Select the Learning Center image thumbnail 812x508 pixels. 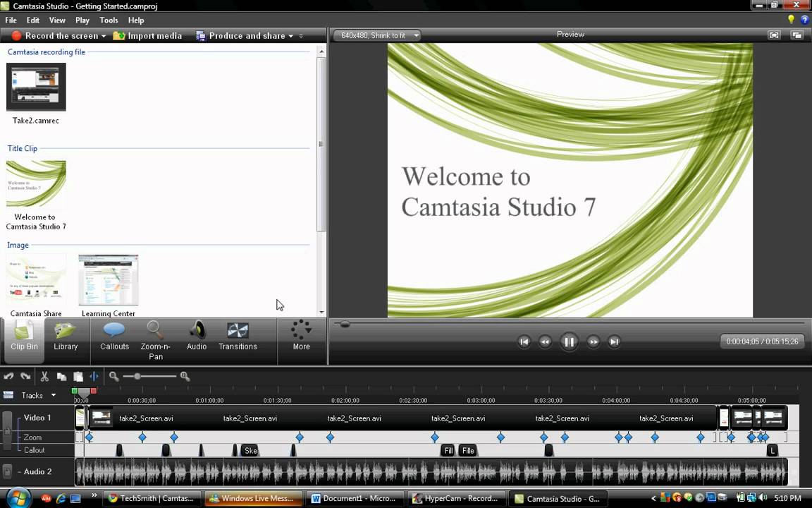coord(109,280)
